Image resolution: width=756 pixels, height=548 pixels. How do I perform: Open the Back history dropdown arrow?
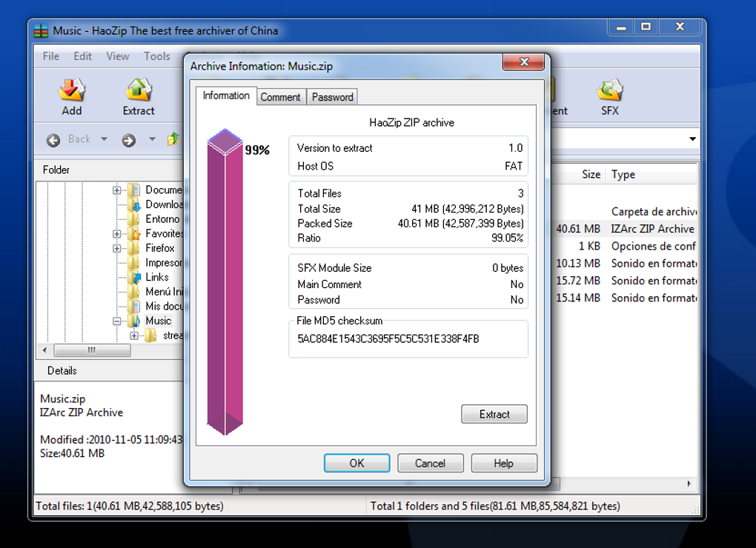pyautogui.click(x=105, y=139)
